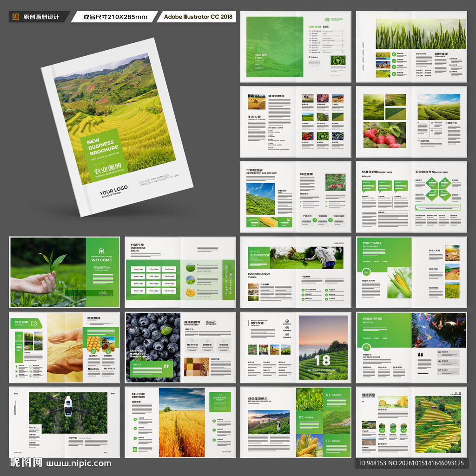
Task: Click the nipic site logo characters at the bottom left
Action: 26,463
